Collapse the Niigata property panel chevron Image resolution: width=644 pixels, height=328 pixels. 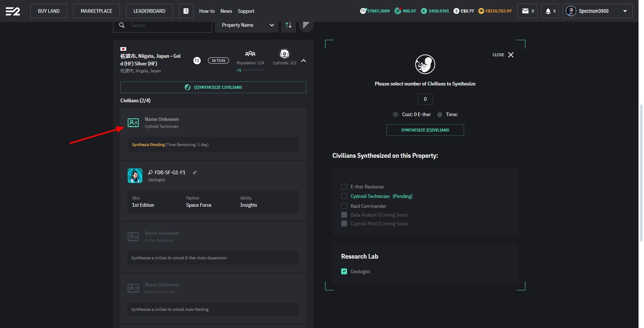[304, 61]
